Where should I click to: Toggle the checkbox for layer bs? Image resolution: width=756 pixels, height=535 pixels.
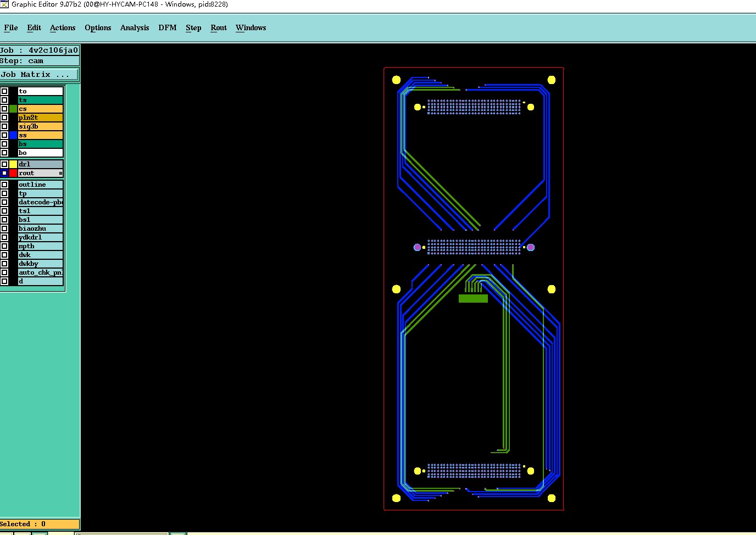[4, 144]
